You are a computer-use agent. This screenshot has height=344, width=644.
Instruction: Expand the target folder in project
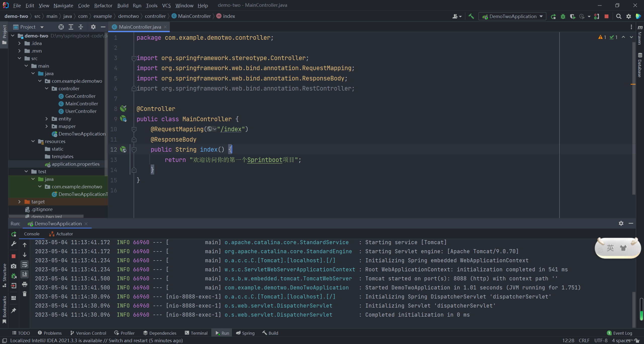[19, 201]
